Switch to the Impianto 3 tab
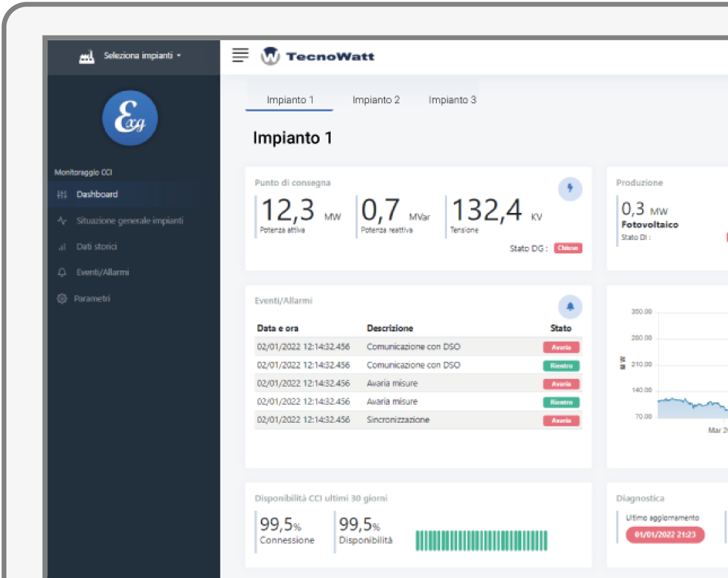Viewport: 728px width, 578px height. point(452,100)
